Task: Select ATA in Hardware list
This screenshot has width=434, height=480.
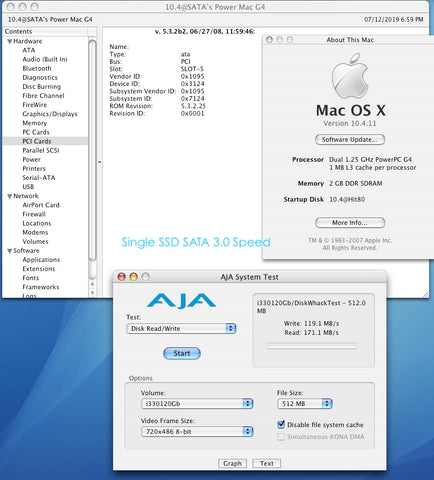Action: tap(29, 50)
